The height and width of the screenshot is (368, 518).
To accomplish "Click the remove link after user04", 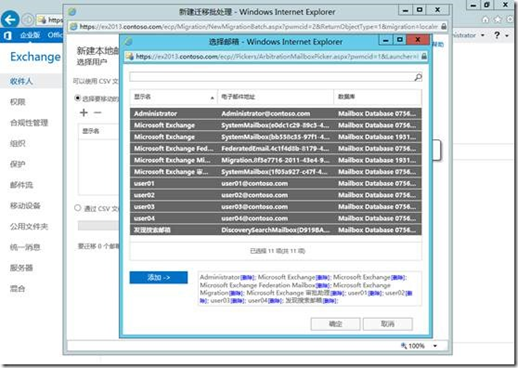I will click(274, 301).
